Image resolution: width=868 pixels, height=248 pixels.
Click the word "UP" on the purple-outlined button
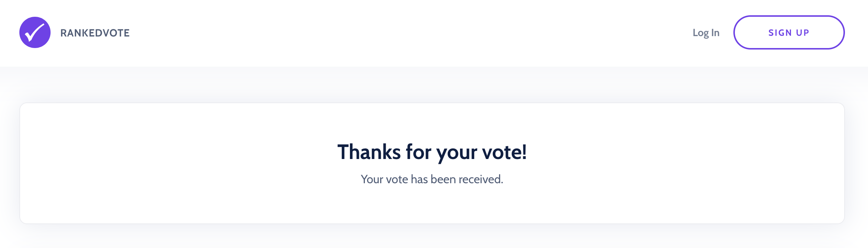[x=803, y=33]
